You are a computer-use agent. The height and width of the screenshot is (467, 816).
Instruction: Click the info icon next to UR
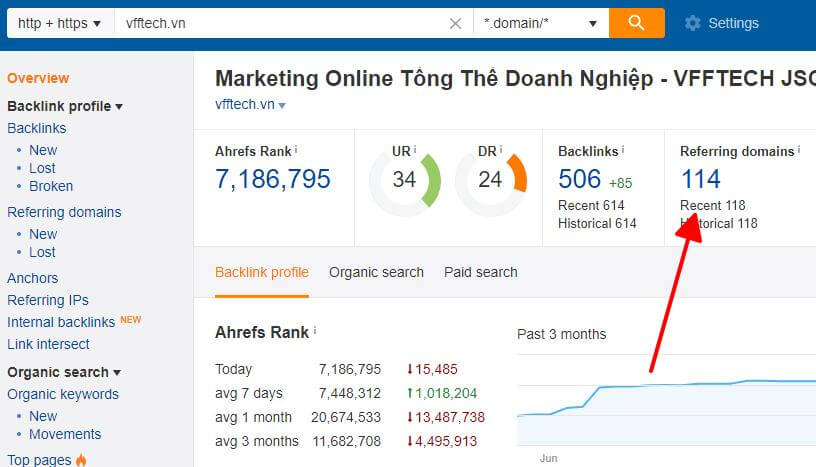(416, 151)
